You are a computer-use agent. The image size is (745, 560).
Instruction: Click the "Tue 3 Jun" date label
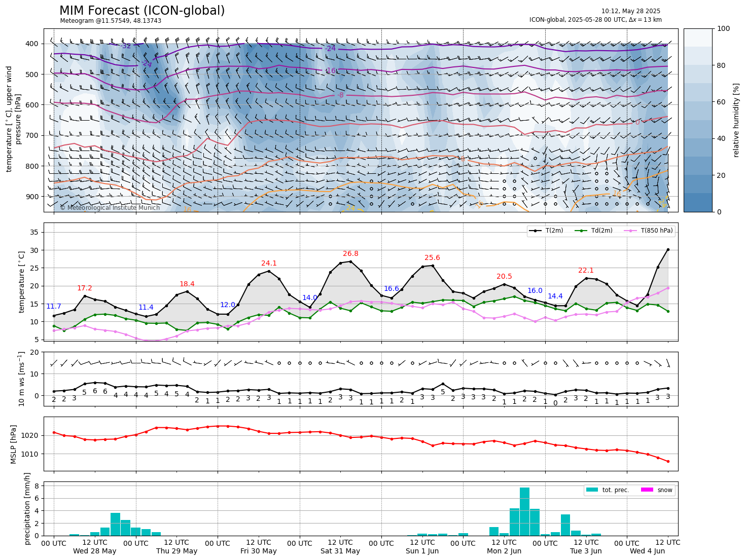pyautogui.click(x=586, y=551)
